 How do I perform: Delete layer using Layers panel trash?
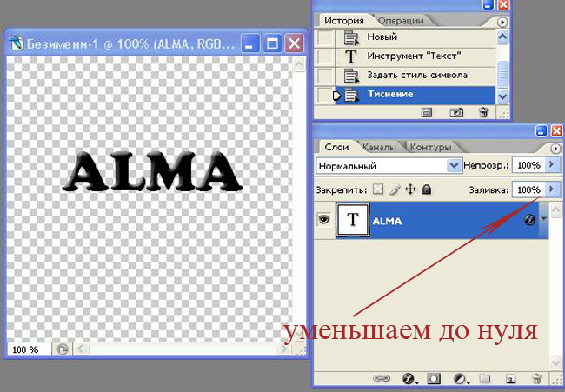537,379
